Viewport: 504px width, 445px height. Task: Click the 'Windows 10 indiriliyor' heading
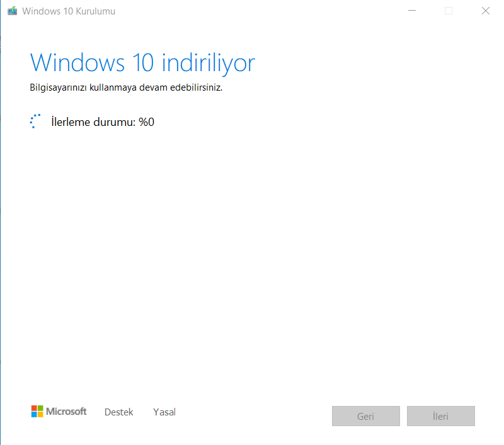pyautogui.click(x=142, y=63)
